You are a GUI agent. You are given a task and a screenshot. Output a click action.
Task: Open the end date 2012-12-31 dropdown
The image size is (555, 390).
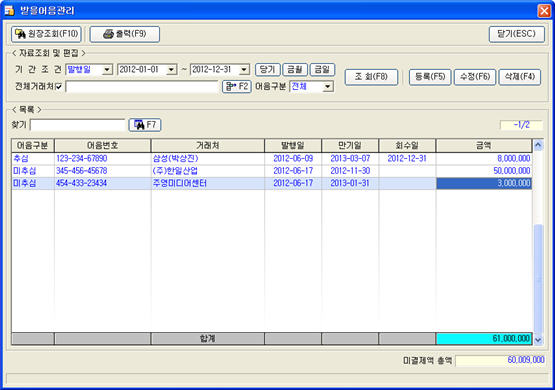[x=244, y=69]
